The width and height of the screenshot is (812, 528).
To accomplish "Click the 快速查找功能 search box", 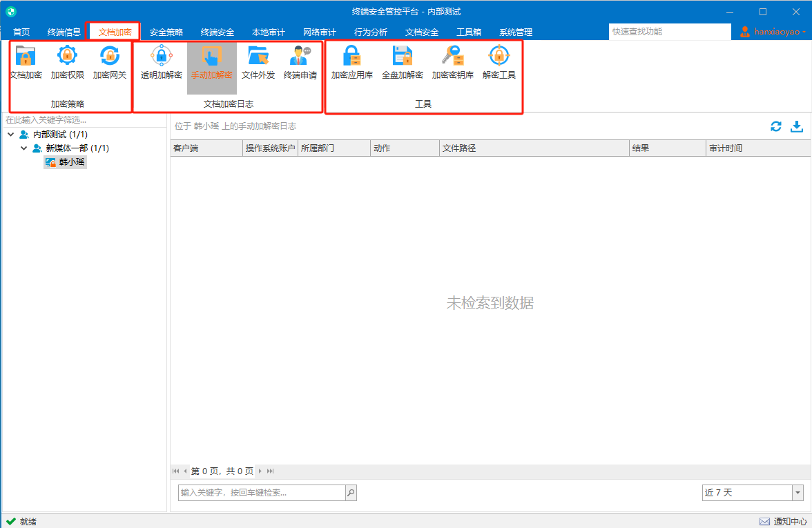I will (x=670, y=32).
